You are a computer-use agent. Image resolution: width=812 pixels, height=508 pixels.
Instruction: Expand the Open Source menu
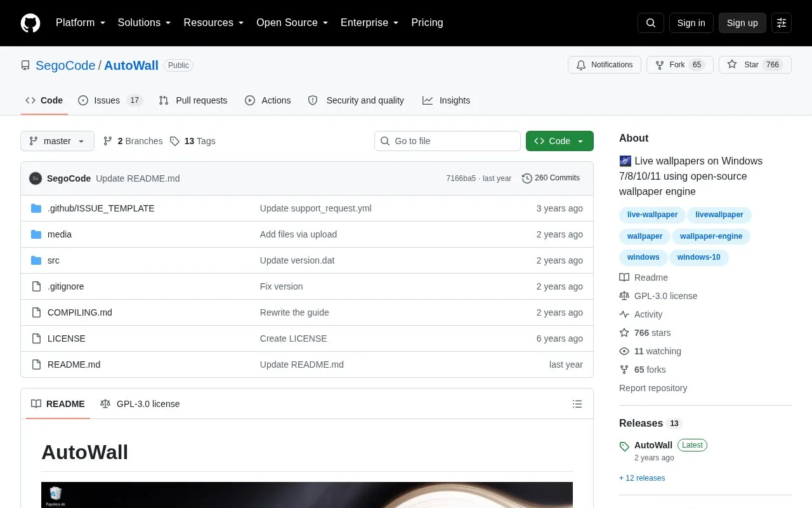(292, 23)
